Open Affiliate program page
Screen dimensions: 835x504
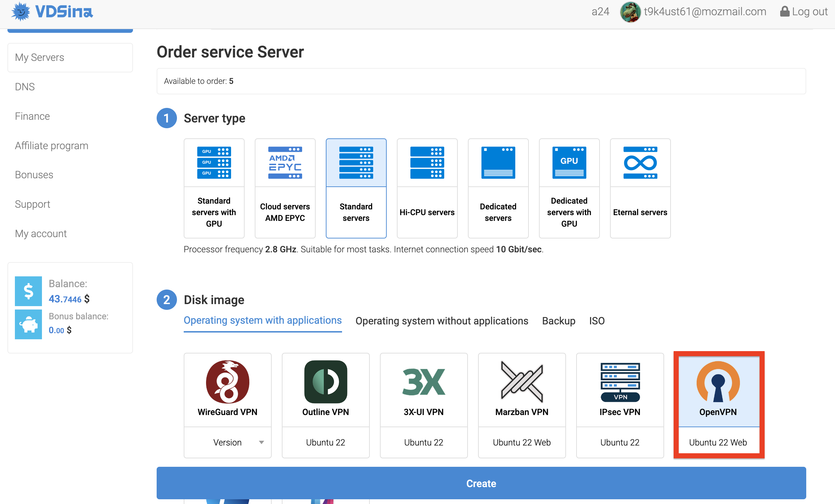pos(51,146)
